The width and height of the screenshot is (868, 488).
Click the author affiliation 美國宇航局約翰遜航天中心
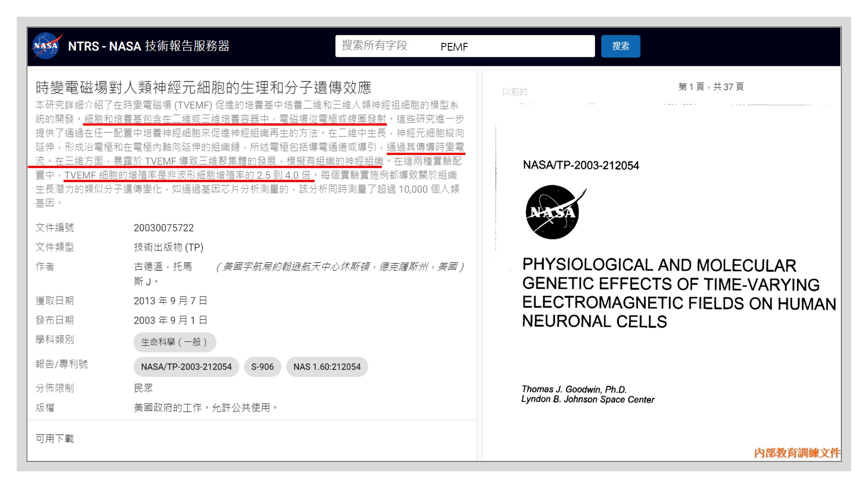[x=340, y=267]
